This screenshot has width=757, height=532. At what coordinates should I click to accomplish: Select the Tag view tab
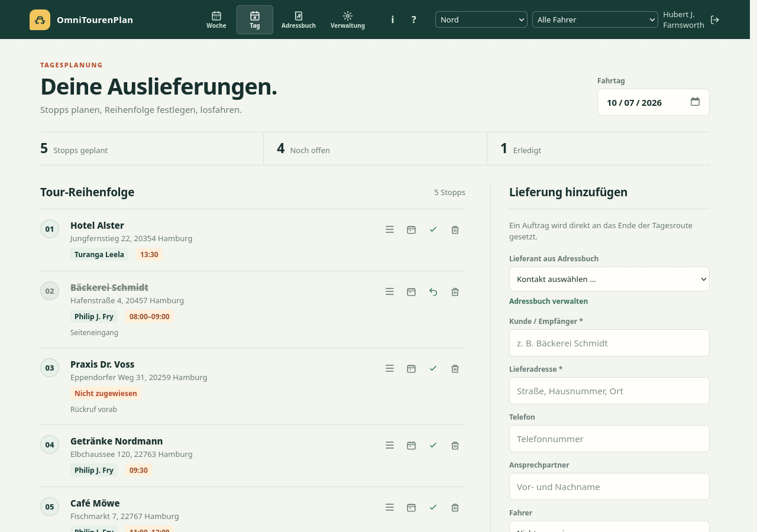click(255, 20)
